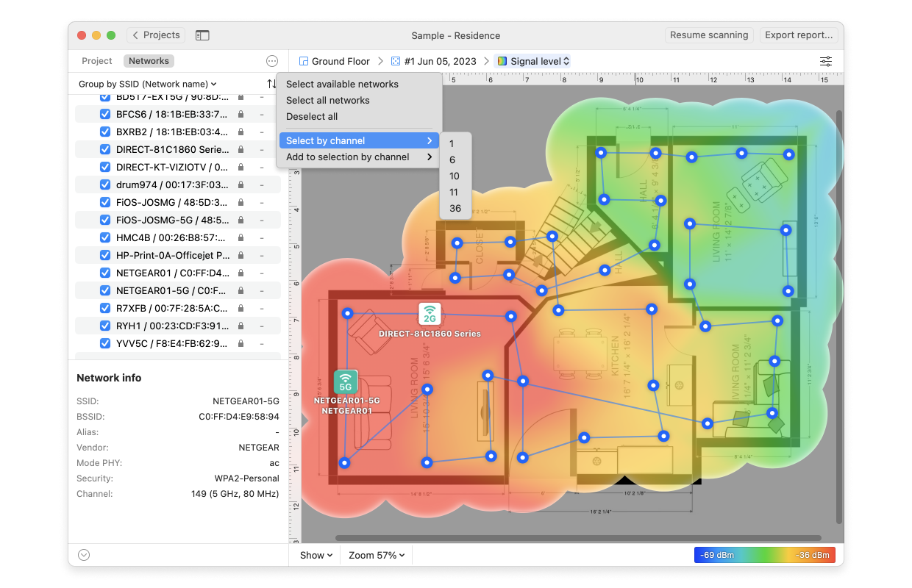Toggle the HMC4B network checkbox
Image resolution: width=912 pixels, height=588 pixels.
click(104, 237)
